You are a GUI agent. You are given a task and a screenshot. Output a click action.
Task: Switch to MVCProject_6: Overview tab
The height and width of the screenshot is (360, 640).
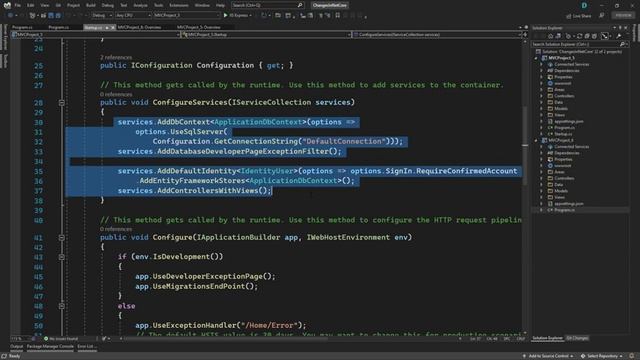pos(139,27)
